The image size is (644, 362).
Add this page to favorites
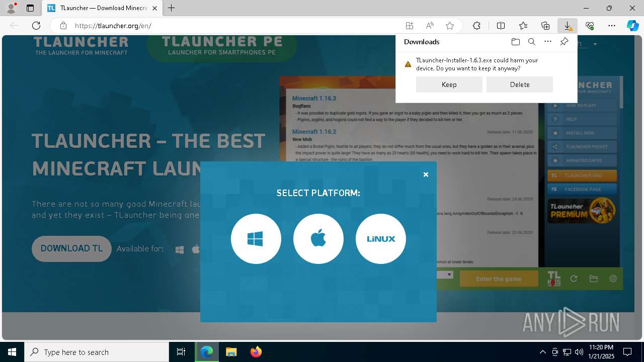[x=450, y=26]
